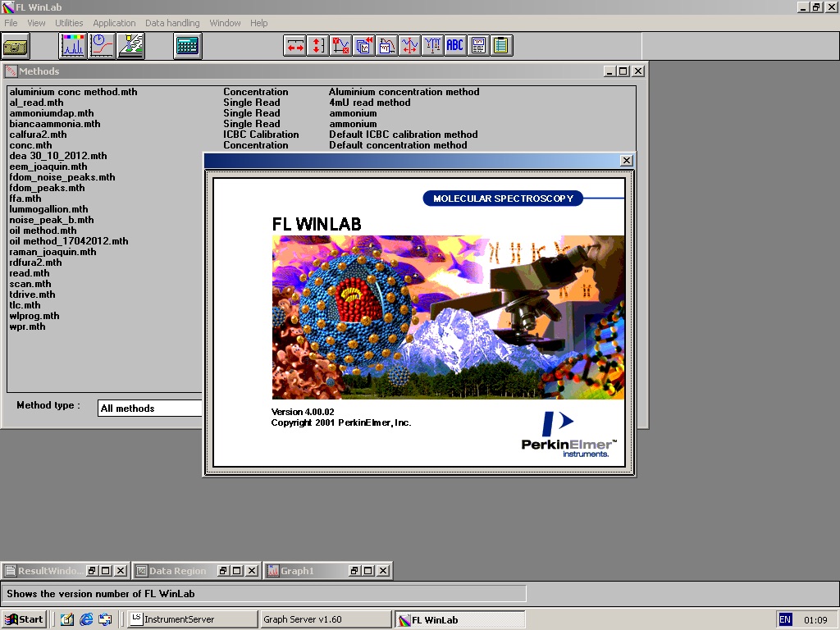
Task: Select read.mth method file
Action: tap(30, 273)
